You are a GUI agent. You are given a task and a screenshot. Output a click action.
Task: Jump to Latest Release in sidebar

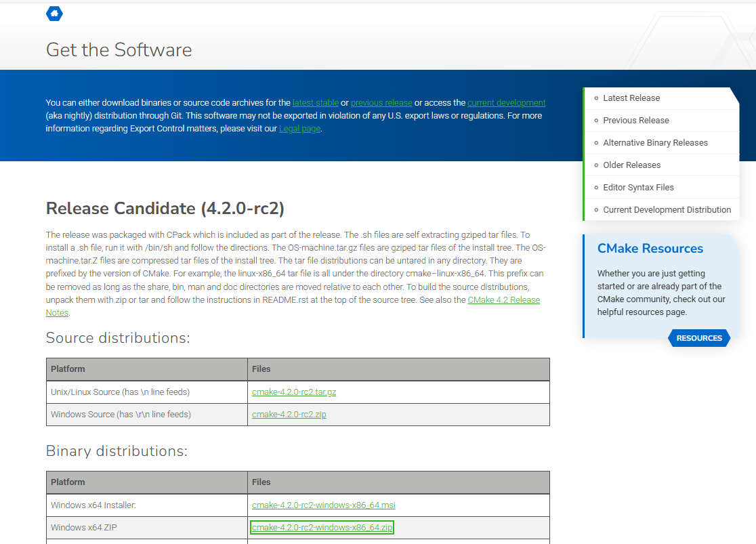tap(631, 98)
